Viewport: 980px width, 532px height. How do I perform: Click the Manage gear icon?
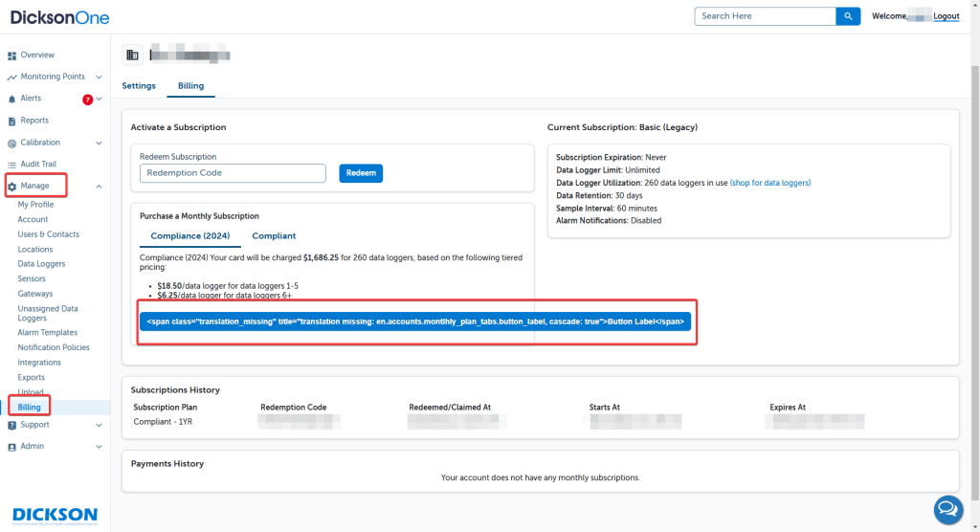(x=11, y=187)
